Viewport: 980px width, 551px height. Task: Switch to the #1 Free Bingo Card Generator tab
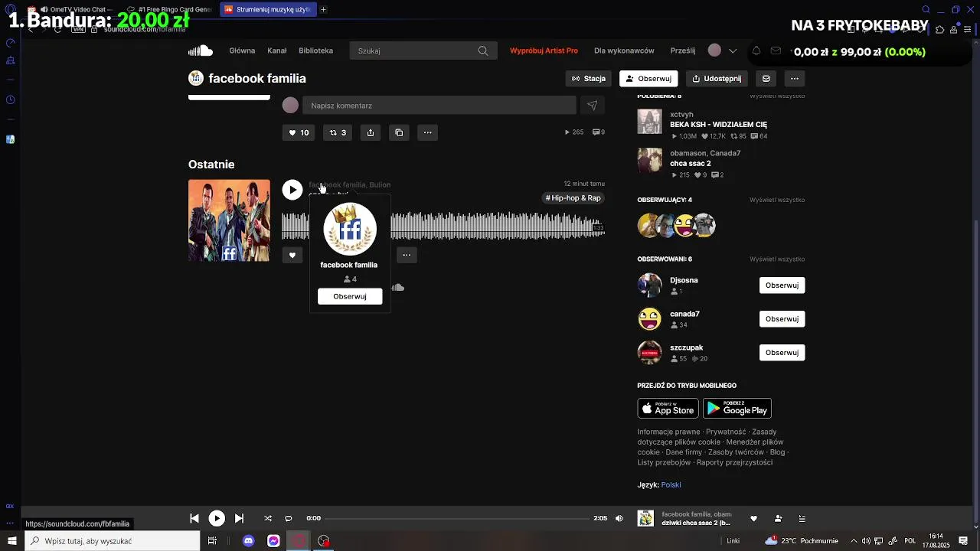pyautogui.click(x=170, y=9)
